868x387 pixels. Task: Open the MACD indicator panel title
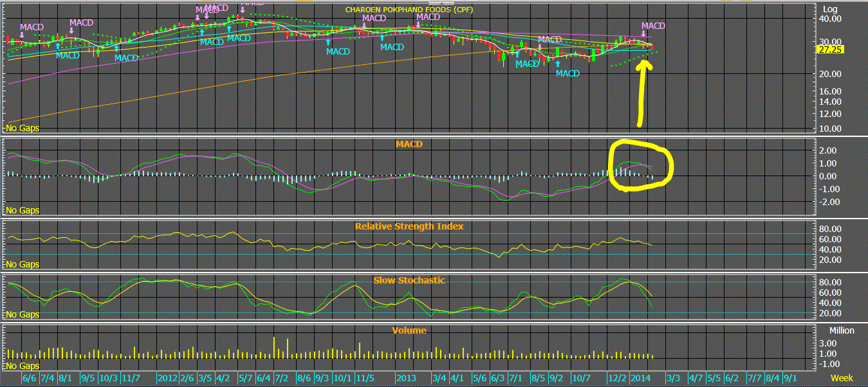(409, 144)
